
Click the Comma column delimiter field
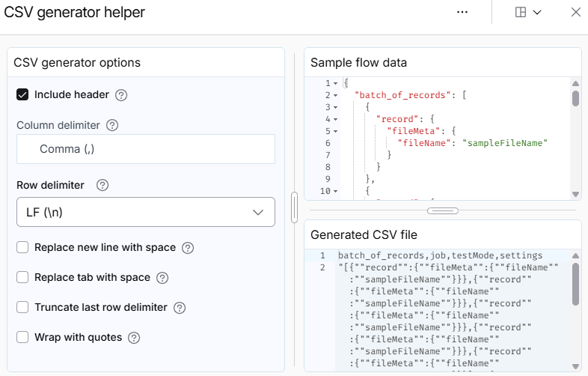[145, 149]
